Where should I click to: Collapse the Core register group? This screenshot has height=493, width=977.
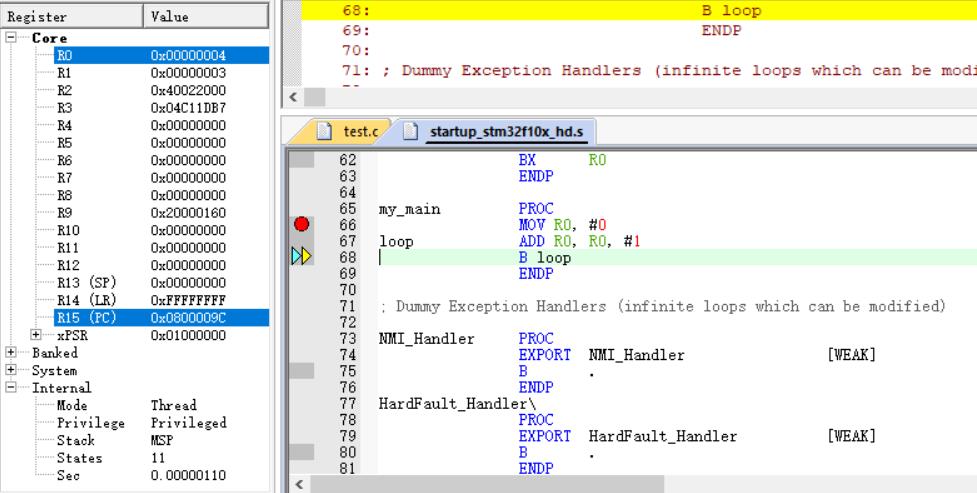tap(11, 38)
